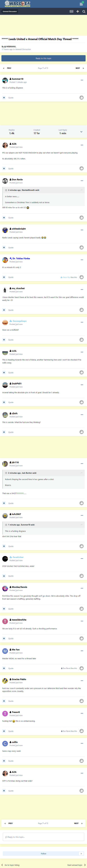Click the search magnifier icon in header
The image size is (87, 868).
point(84,11)
